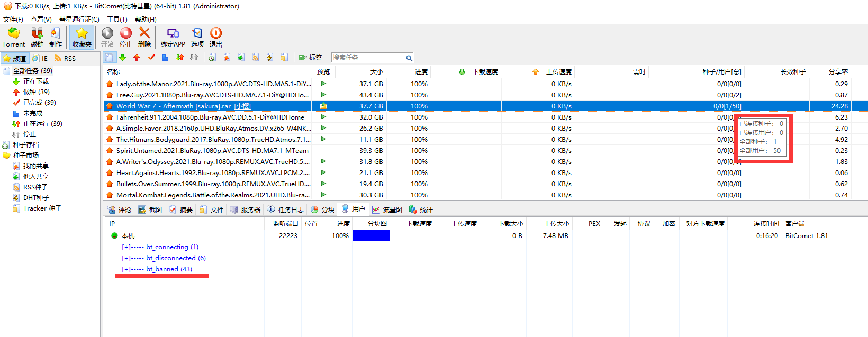Filter tasks by red up-arrow seeding icon
This screenshot has height=337, width=868.
[x=137, y=58]
